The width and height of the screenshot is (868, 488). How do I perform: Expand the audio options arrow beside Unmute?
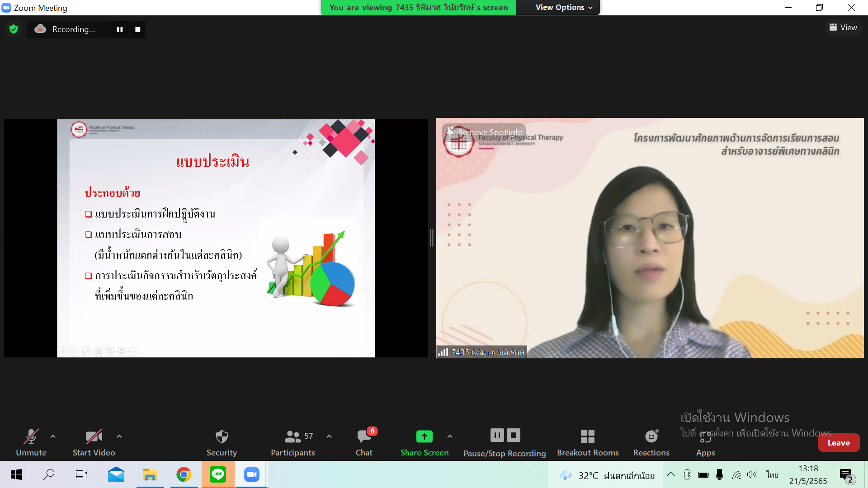(x=53, y=436)
